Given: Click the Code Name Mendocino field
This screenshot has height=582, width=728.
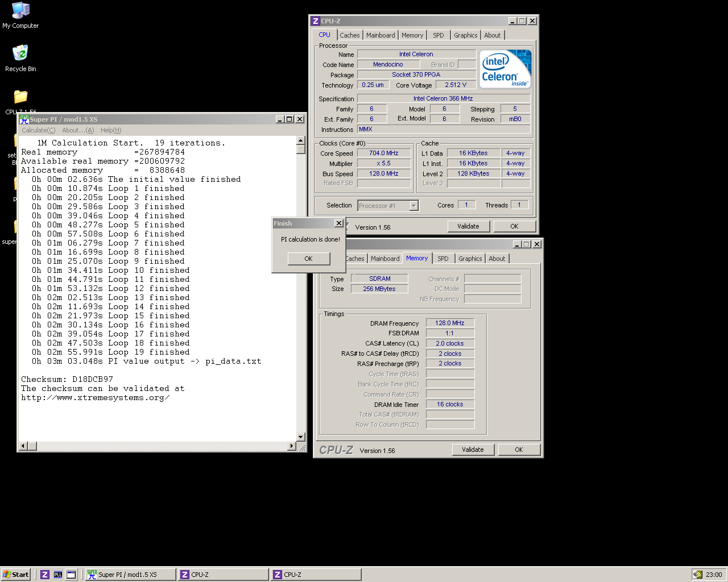Looking at the screenshot, I should tap(388, 64).
